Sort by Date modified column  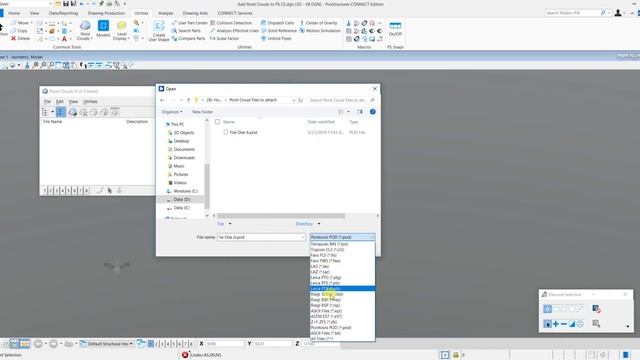[x=321, y=122]
